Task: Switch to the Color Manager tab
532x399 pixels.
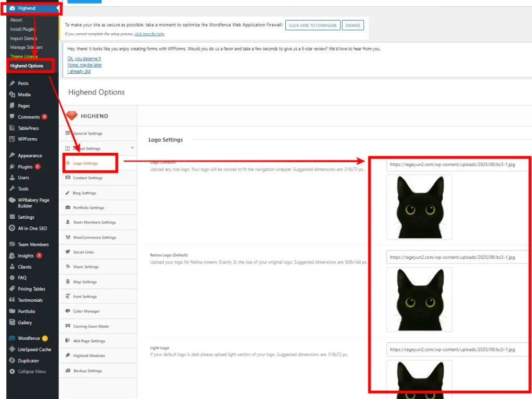Action: coord(98,311)
